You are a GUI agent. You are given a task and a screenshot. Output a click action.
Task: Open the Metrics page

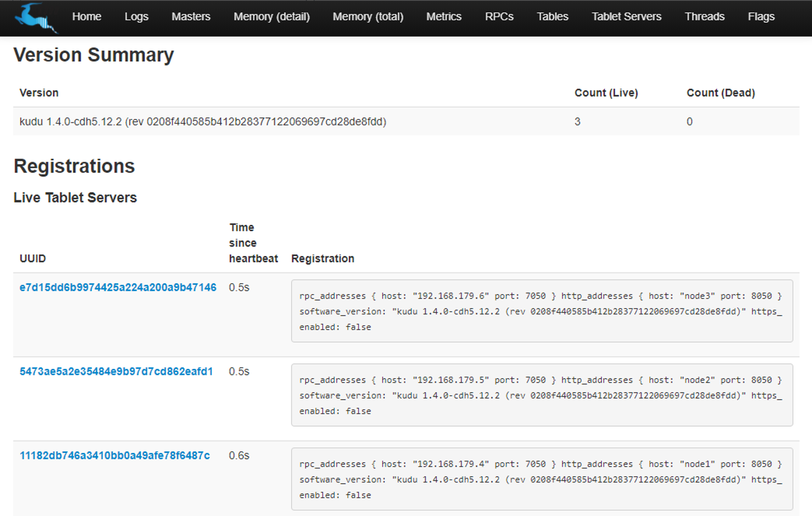tap(444, 17)
